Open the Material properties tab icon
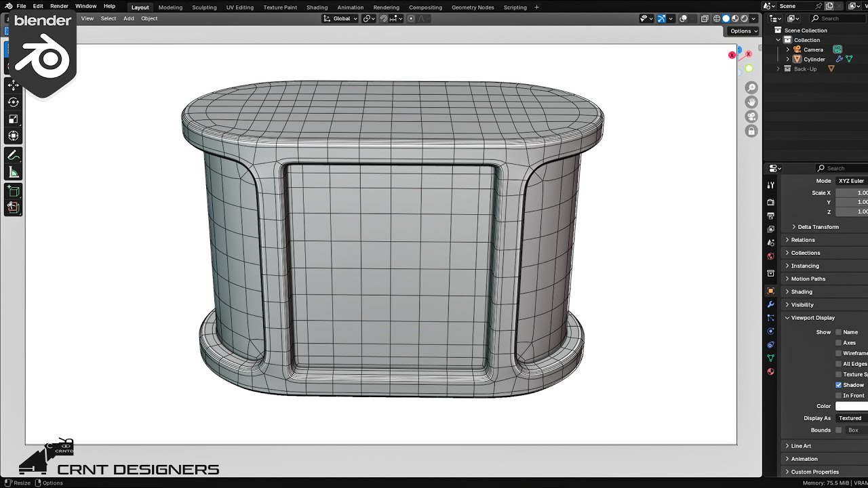 (770, 371)
